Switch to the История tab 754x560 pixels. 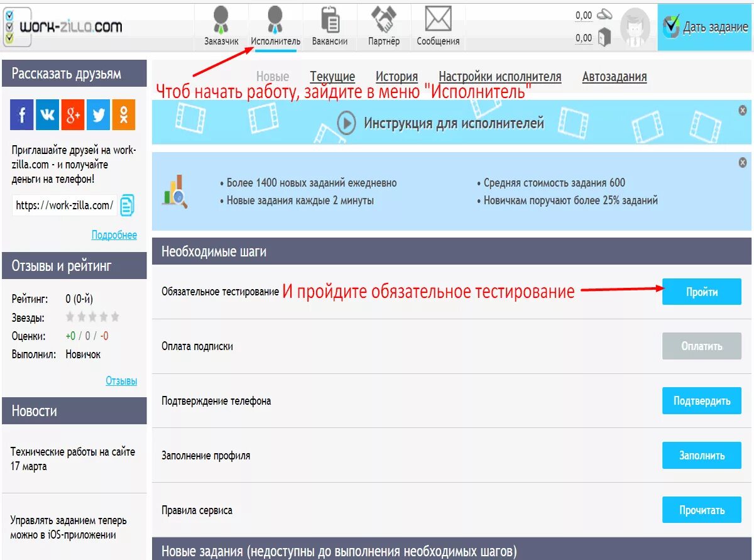point(397,77)
